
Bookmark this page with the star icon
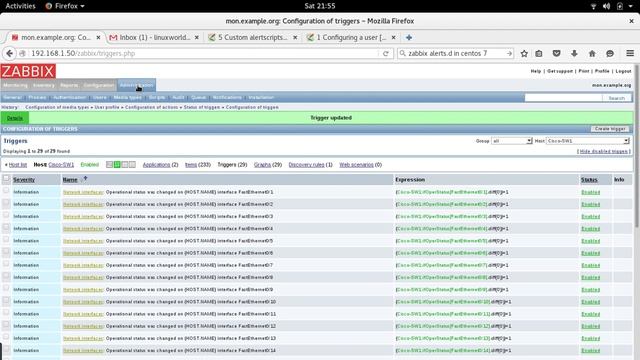[x=524, y=53]
